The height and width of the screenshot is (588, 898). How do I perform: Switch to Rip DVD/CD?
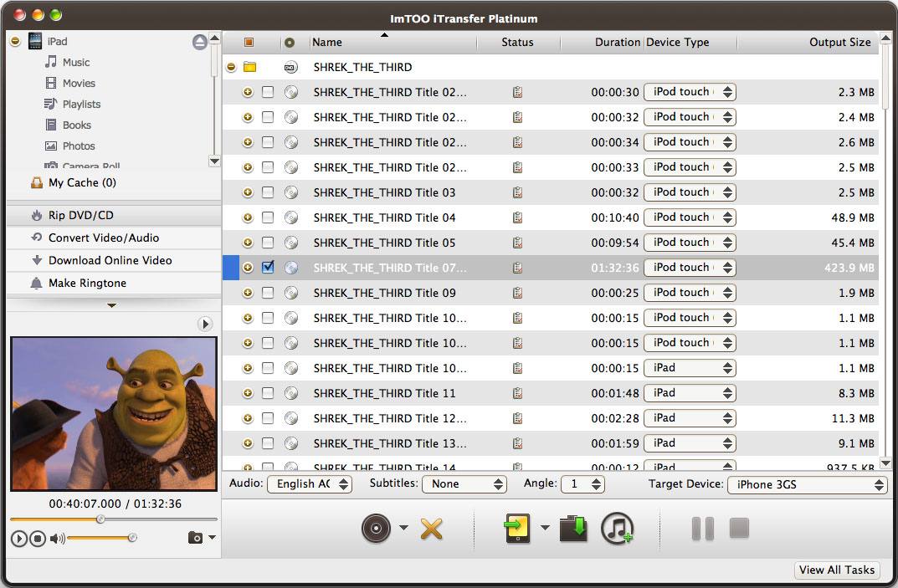tap(114, 215)
